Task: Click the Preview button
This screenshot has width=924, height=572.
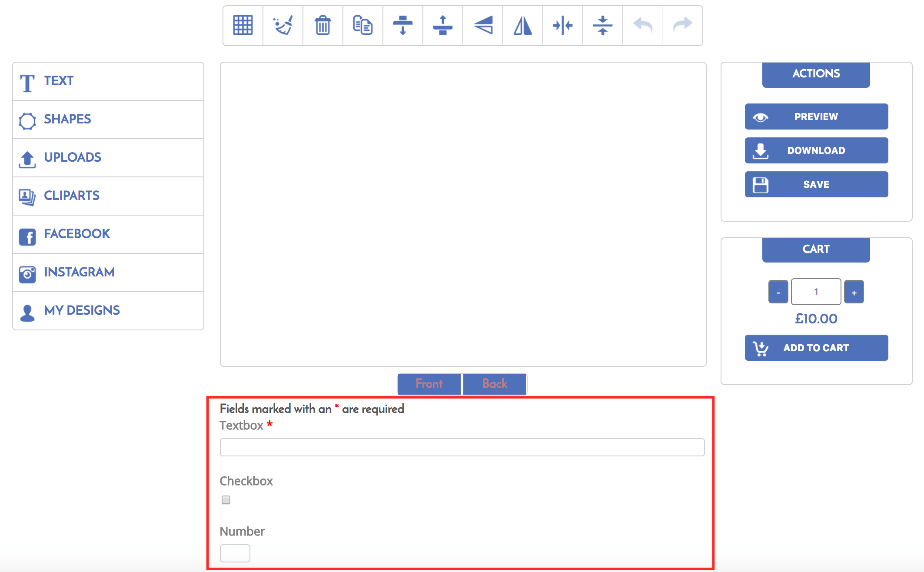Action: click(816, 116)
